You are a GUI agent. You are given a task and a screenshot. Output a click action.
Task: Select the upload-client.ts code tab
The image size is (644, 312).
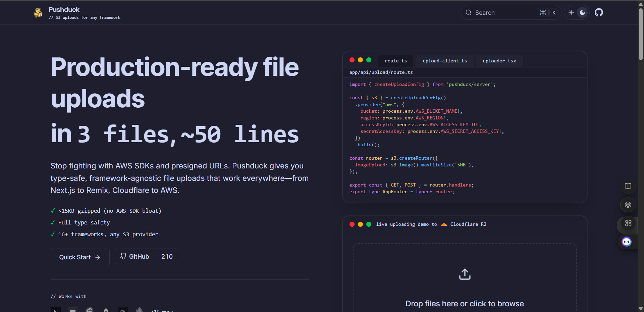445,61
